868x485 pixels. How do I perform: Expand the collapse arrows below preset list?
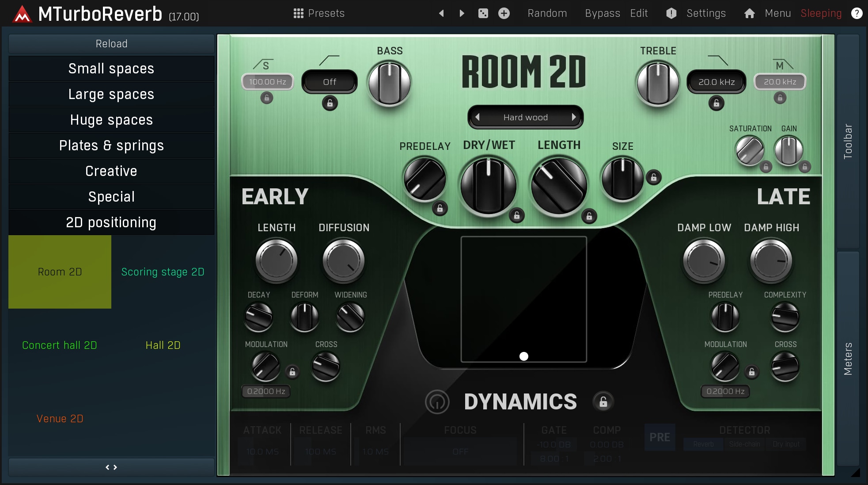[x=111, y=467]
